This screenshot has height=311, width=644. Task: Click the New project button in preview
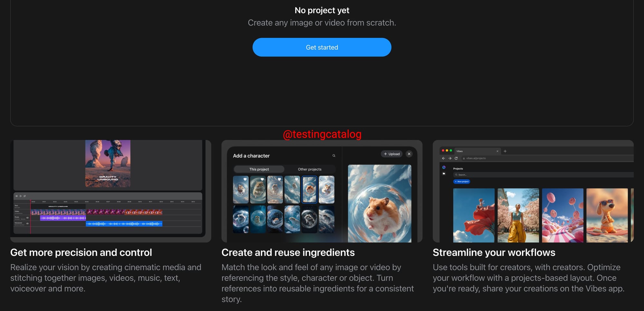(x=461, y=182)
